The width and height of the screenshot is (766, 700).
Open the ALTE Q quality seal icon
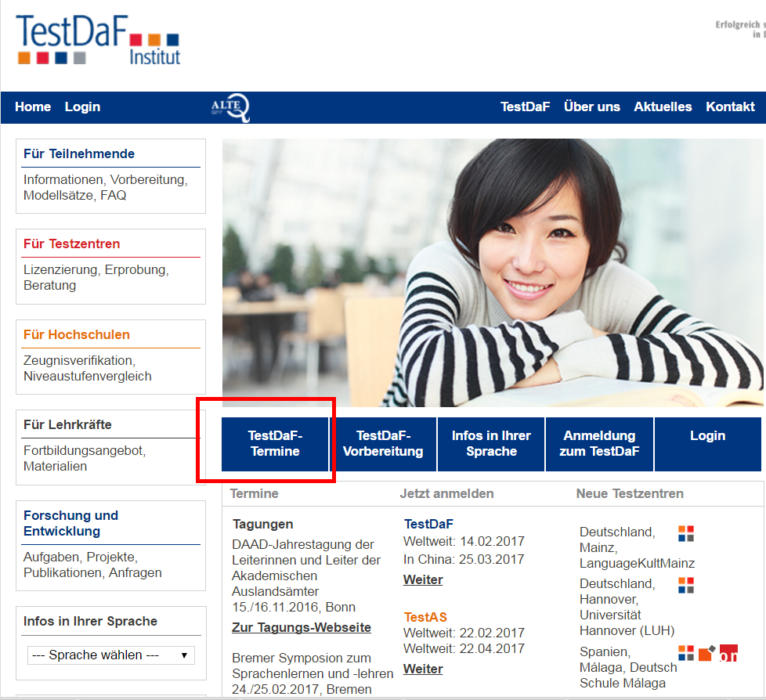pos(230,107)
